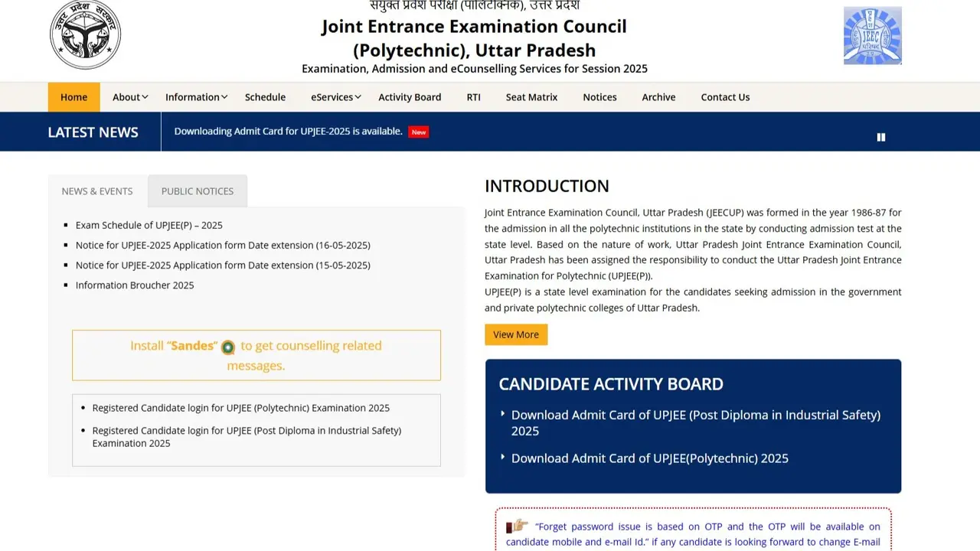This screenshot has height=551, width=980.
Task: Click the Sandes app icon
Action: point(227,347)
